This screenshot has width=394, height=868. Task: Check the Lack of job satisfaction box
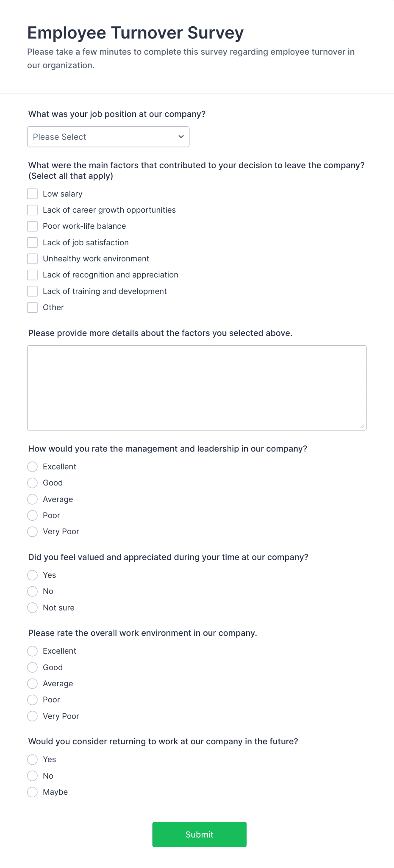point(32,242)
